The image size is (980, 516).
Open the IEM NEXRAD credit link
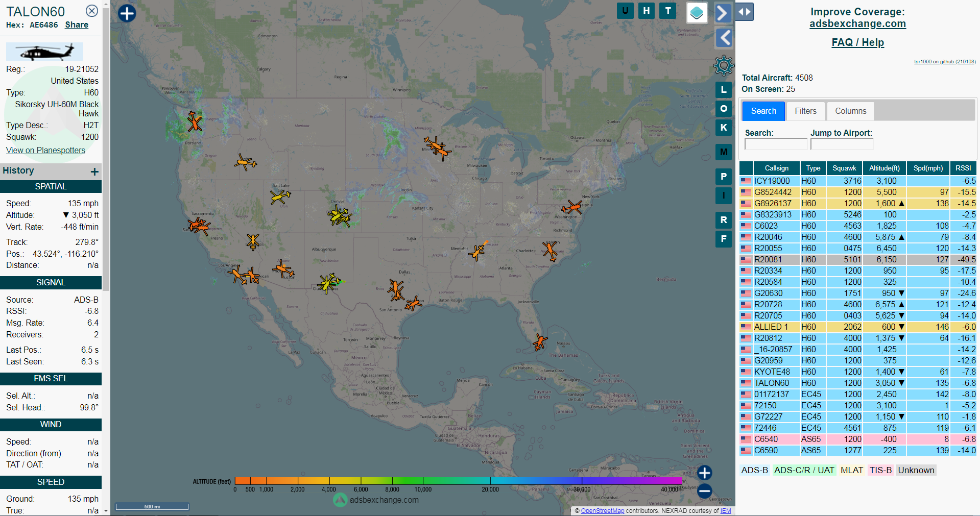(726, 511)
